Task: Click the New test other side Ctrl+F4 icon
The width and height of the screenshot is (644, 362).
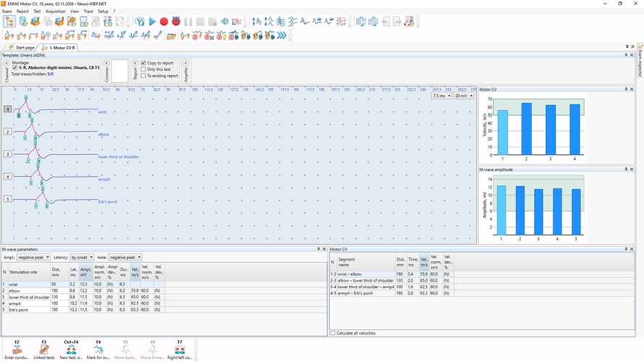Action: click(71, 350)
